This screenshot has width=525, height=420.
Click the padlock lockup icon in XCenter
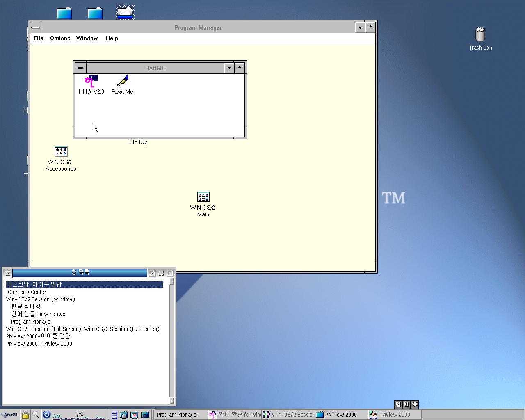click(25, 415)
